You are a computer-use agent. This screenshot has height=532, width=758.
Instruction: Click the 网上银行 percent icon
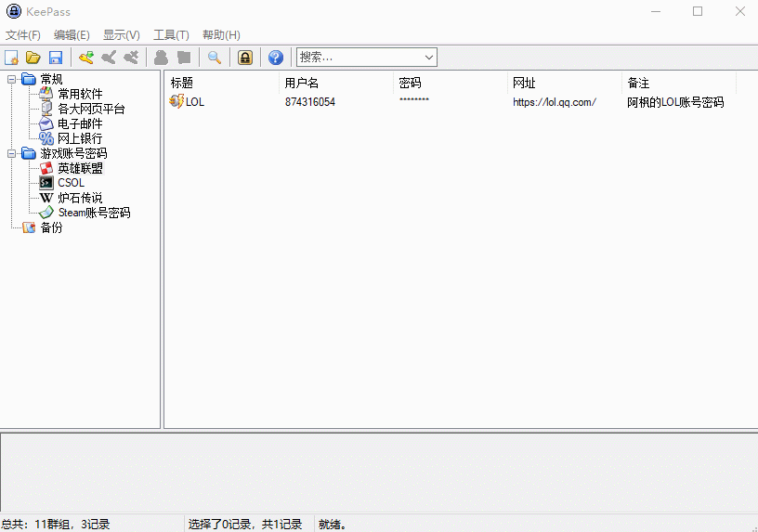46,138
